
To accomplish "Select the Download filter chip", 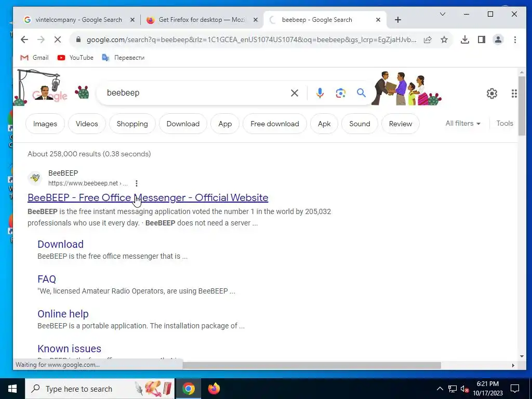I will point(183,124).
